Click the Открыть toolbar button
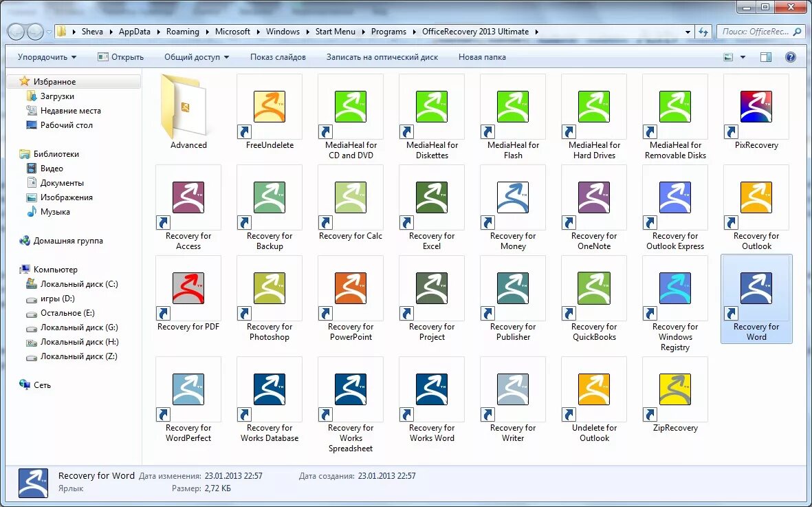Viewport: 812px width, 507px height. [120, 57]
